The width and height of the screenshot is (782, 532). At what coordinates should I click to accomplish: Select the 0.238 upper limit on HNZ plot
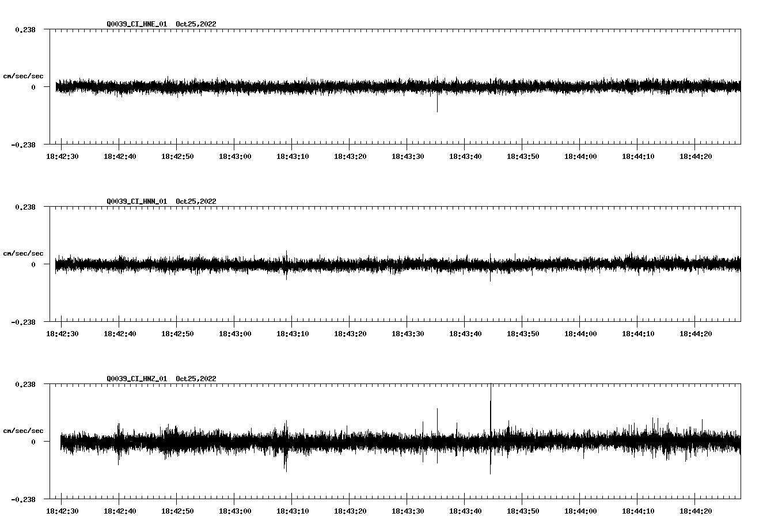tap(25, 384)
